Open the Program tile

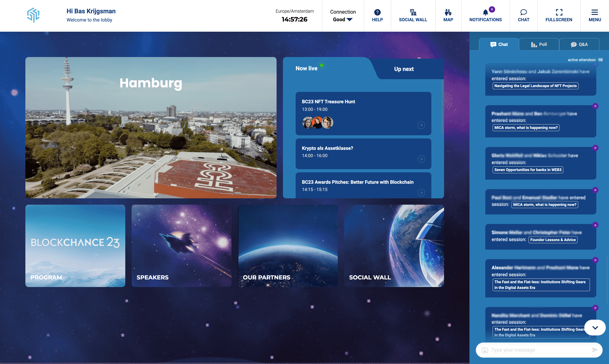point(75,246)
